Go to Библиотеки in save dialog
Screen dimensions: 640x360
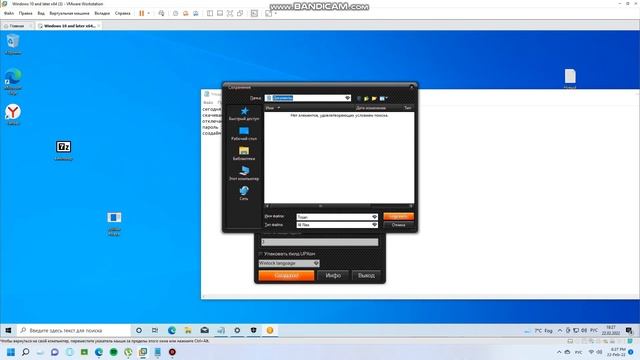coord(244,154)
